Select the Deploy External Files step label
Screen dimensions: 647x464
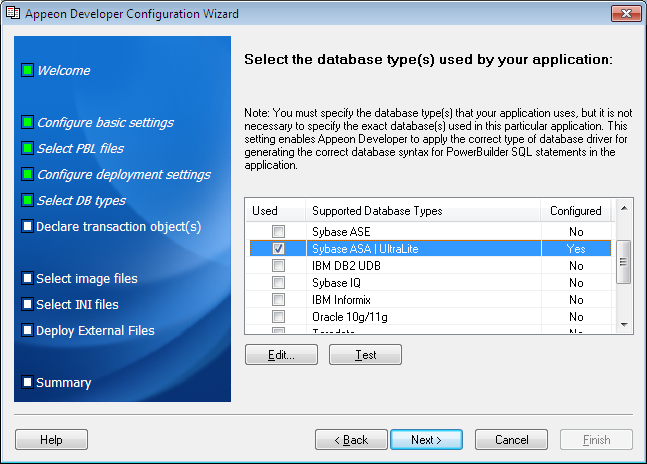[95, 330]
